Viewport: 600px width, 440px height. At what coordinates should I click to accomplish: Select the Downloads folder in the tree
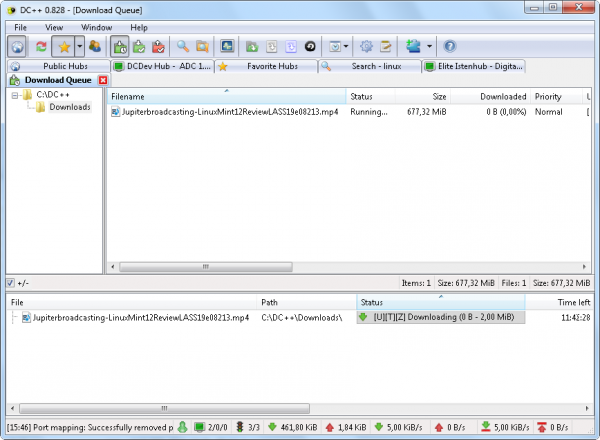coord(69,107)
